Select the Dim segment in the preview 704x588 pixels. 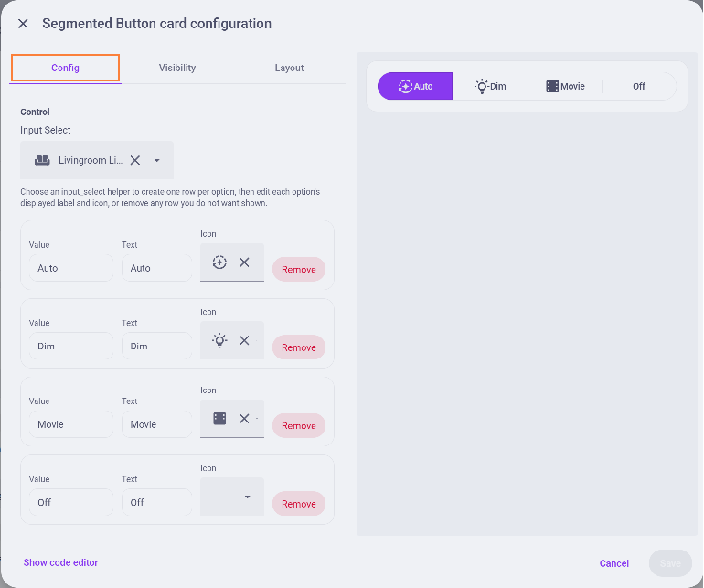tap(490, 86)
